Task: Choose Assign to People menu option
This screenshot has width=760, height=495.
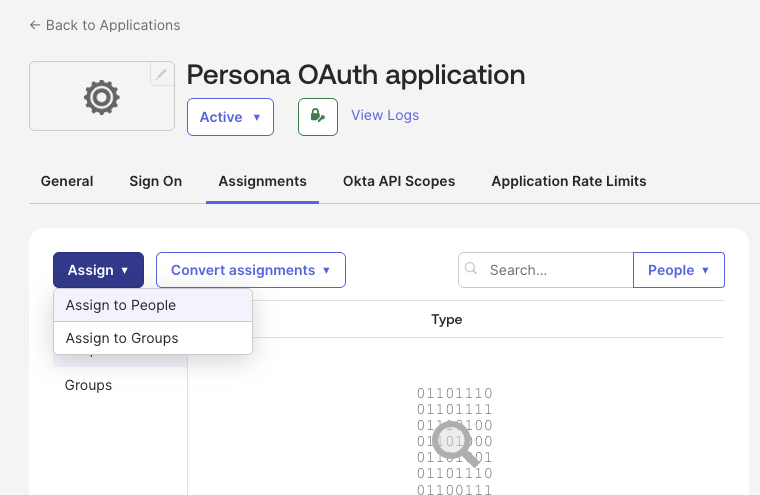Action: (153, 305)
